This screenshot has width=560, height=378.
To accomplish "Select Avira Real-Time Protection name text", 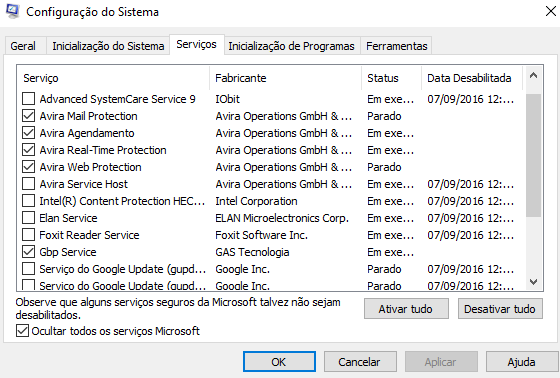I will (103, 150).
